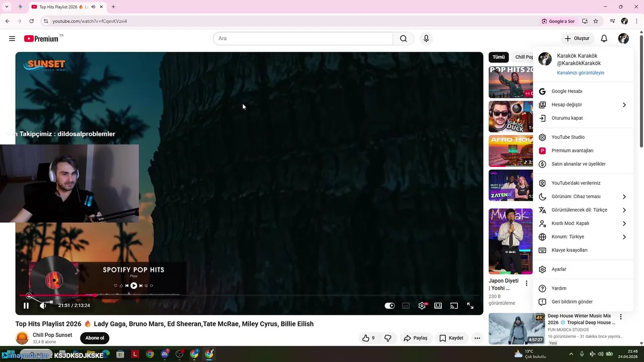Subscribe with Abone ol button
Viewport: 644px width, 362px height.
(95, 338)
